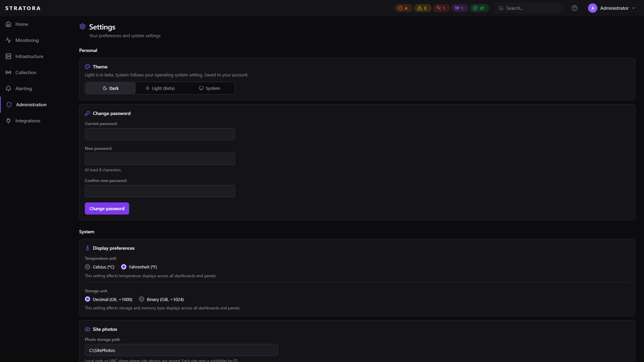Click the Administrator avatar circle
The image size is (644, 362).
coord(593,8)
